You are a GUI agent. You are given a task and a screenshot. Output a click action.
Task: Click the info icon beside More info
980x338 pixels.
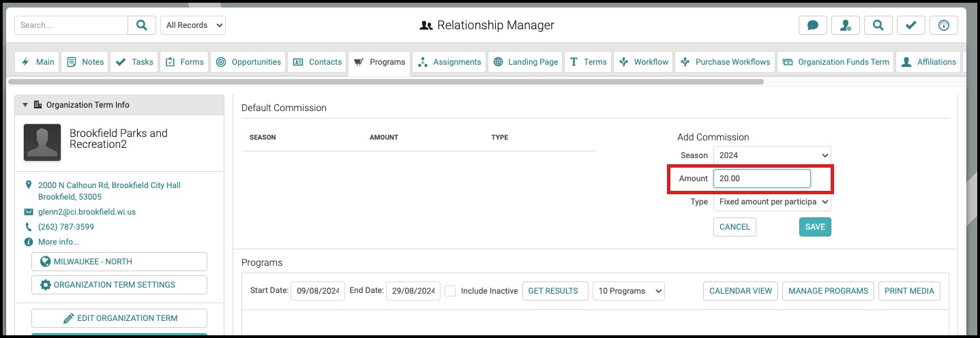[29, 242]
